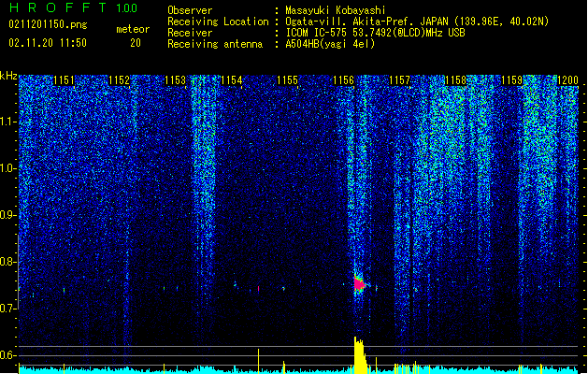588x374 pixels.
Task: Click the 1156 time marker
Action: pyautogui.click(x=343, y=80)
